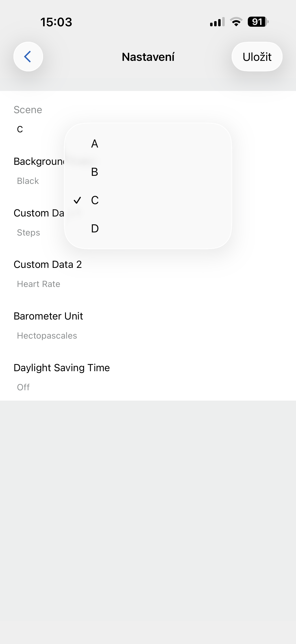
Task: Tap the Uložit save button
Action: 257,57
